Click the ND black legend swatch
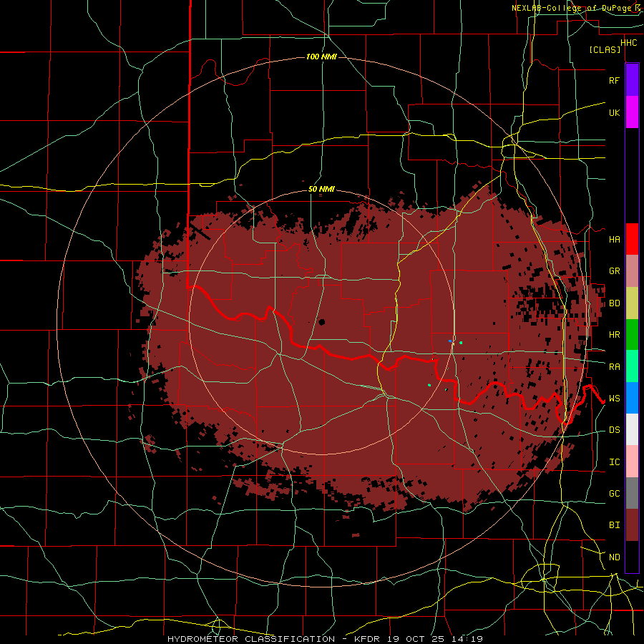 [x=632, y=557]
